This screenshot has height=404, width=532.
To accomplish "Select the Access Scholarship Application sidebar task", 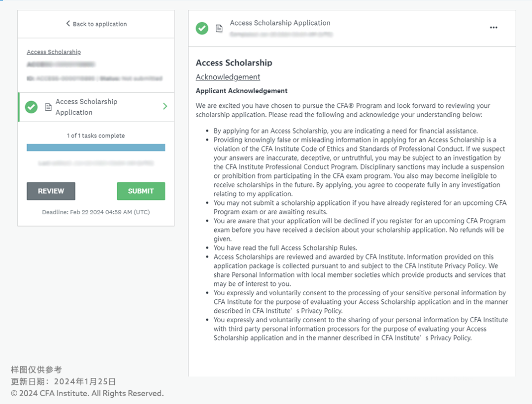I will (87, 107).
